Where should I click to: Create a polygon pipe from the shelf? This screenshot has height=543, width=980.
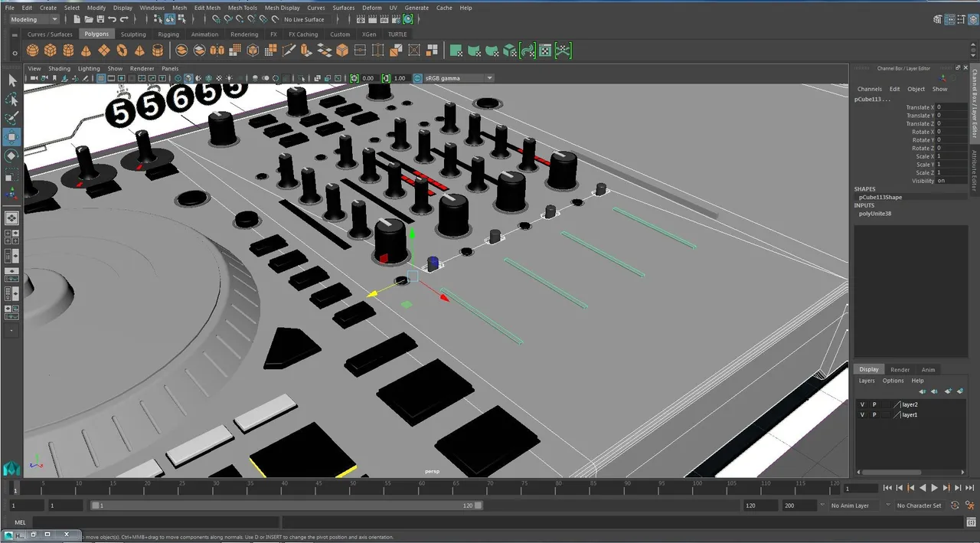157,51
